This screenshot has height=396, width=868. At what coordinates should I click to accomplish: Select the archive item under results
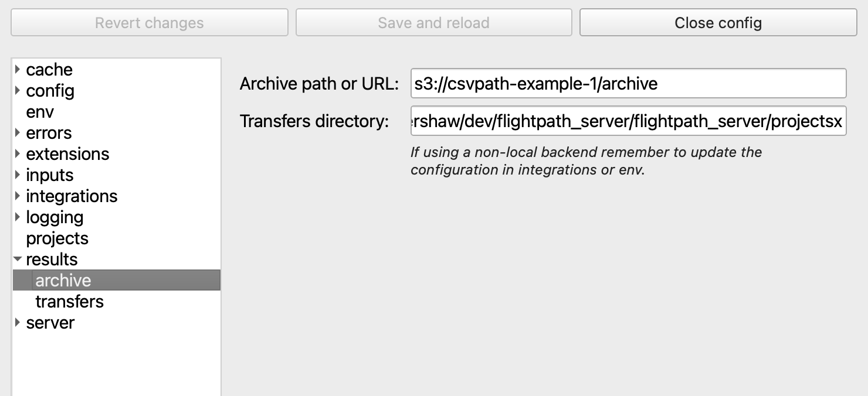63,281
